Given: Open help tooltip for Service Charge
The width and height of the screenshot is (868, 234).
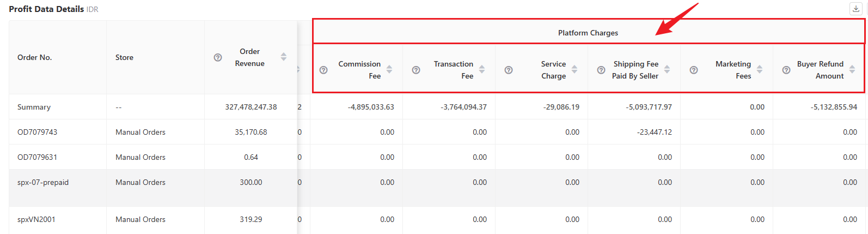Looking at the screenshot, I should (509, 70).
